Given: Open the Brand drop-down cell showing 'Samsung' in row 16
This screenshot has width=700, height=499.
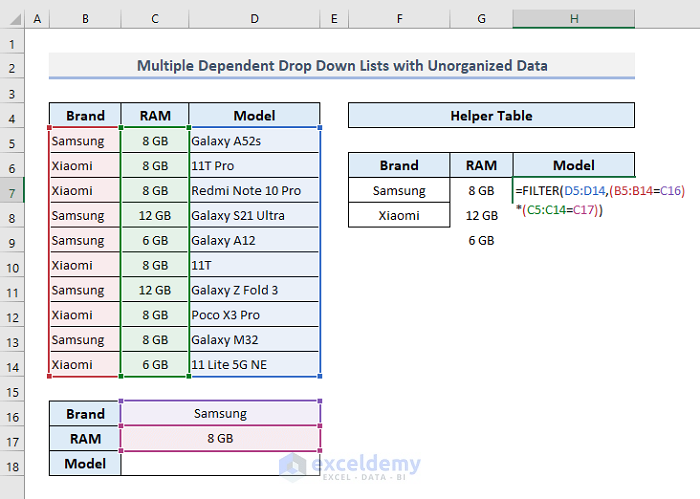Looking at the screenshot, I should [221, 414].
